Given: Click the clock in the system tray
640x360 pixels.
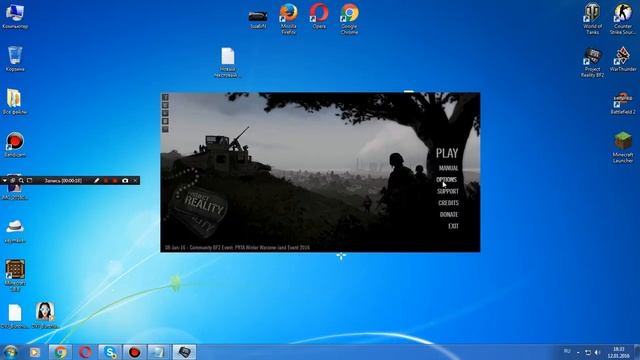Looking at the screenshot, I should [x=619, y=352].
